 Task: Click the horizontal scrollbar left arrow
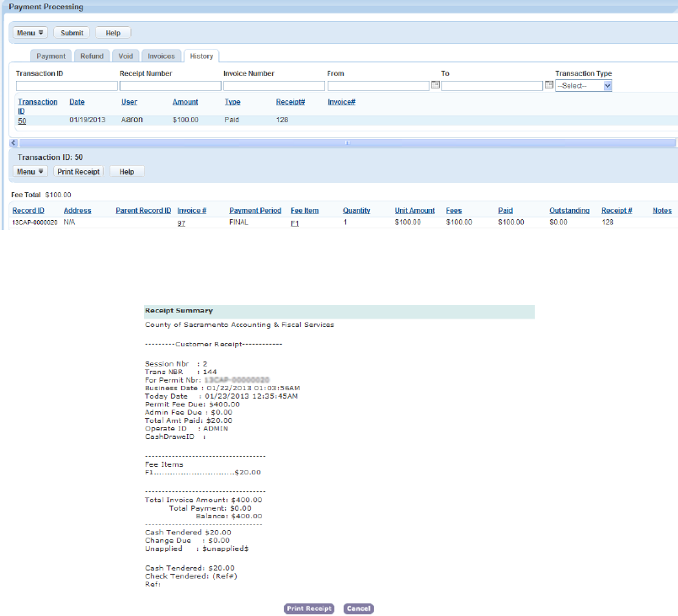[13, 142]
